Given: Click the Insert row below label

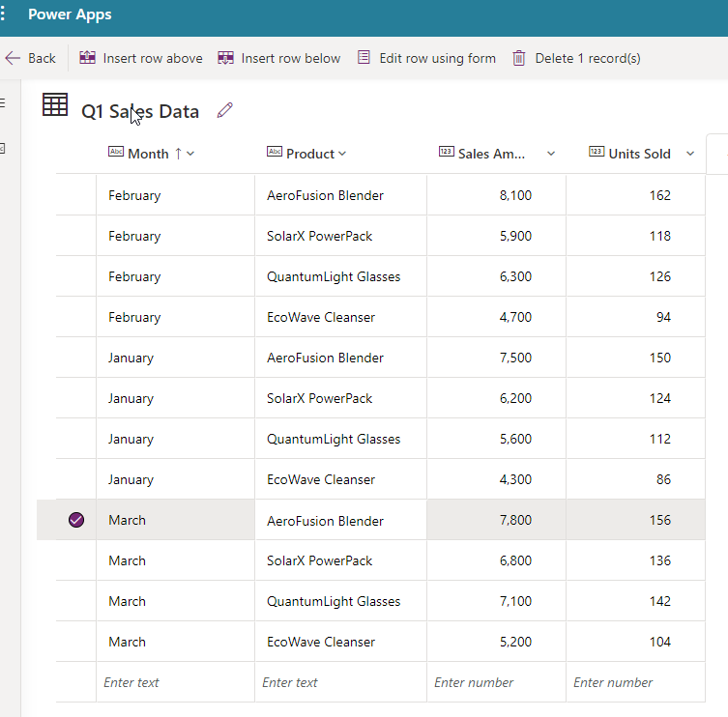Looking at the screenshot, I should 291,58.
